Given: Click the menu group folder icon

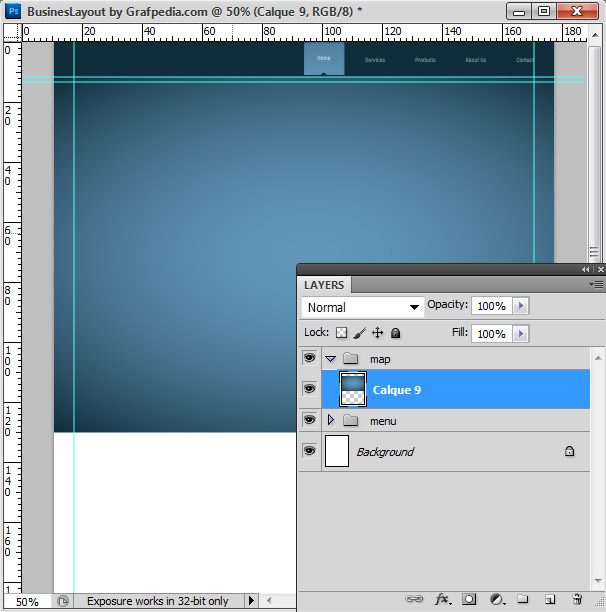Looking at the screenshot, I should pyautogui.click(x=350, y=420).
